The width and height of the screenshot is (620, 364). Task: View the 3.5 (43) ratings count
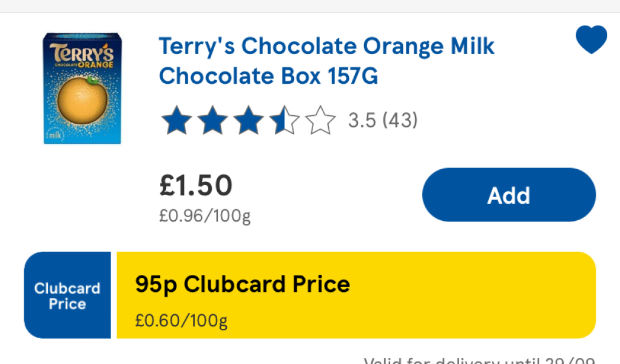pos(383,120)
